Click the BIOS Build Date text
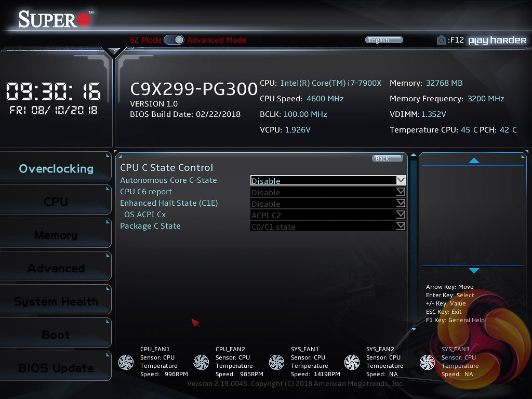 pyautogui.click(x=185, y=114)
